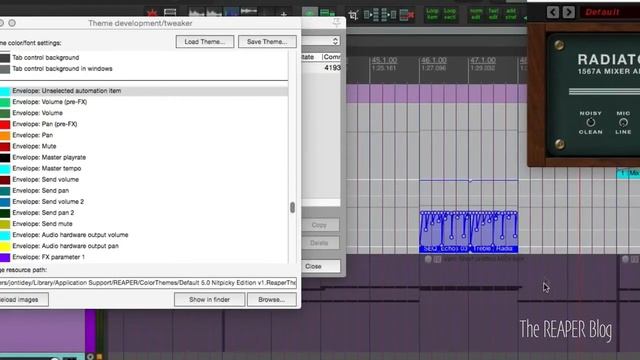The height and width of the screenshot is (360, 640).
Task: Click the Loop sect toolbar button
Action: coord(449,14)
